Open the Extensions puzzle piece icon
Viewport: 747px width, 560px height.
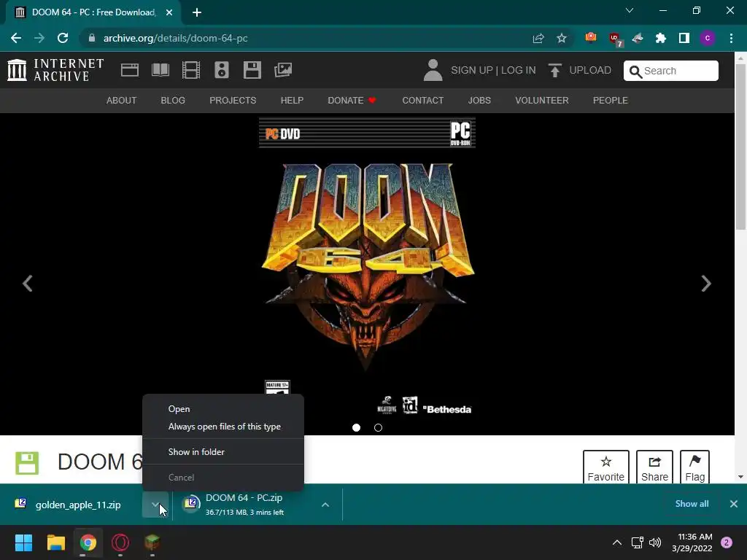[661, 38]
